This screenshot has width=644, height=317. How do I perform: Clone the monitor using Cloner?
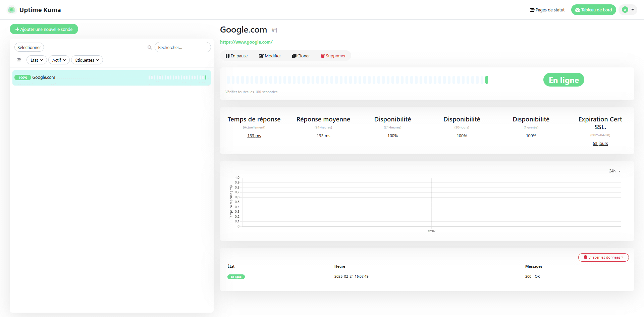[301, 56]
